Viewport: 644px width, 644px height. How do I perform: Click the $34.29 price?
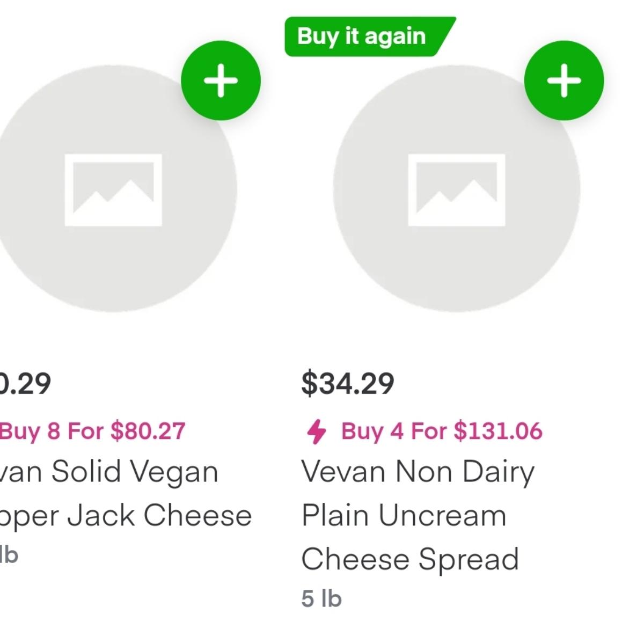coord(348,383)
